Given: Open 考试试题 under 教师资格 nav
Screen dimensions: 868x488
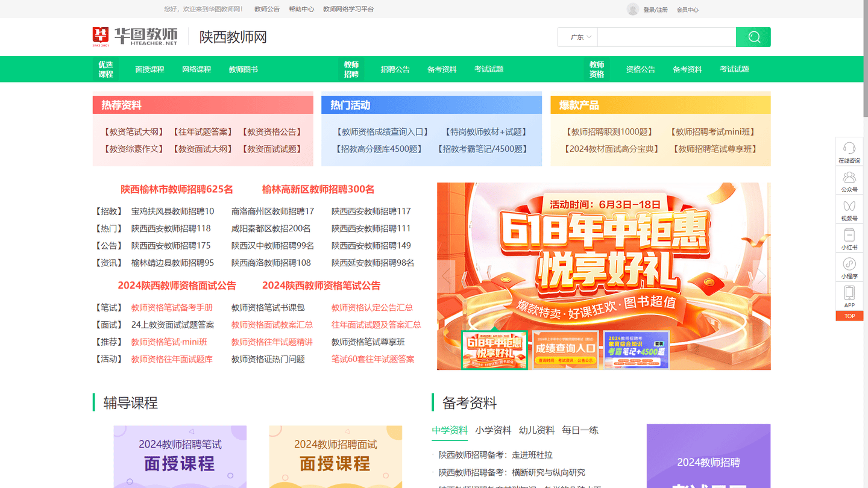Looking at the screenshot, I should (x=734, y=69).
